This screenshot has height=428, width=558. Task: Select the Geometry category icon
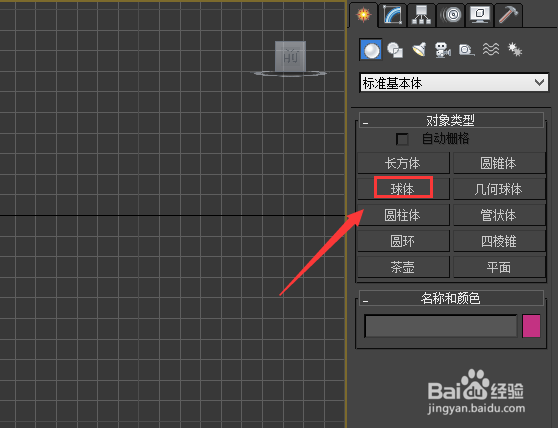coord(371,50)
